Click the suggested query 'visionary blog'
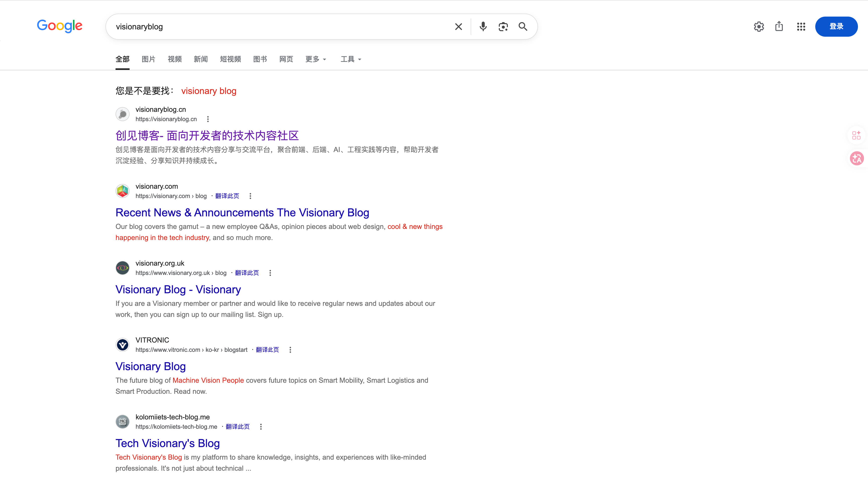This screenshot has width=868, height=482. point(209,91)
